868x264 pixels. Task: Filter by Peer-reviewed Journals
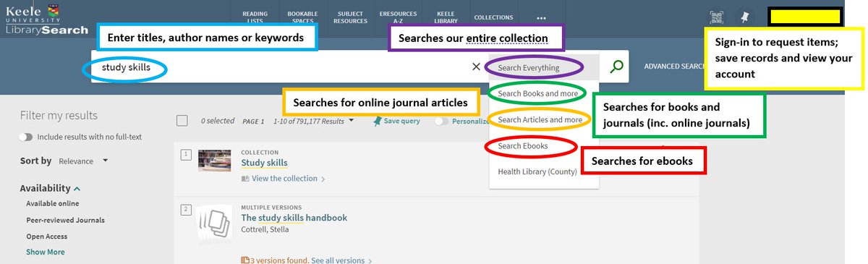(65, 220)
